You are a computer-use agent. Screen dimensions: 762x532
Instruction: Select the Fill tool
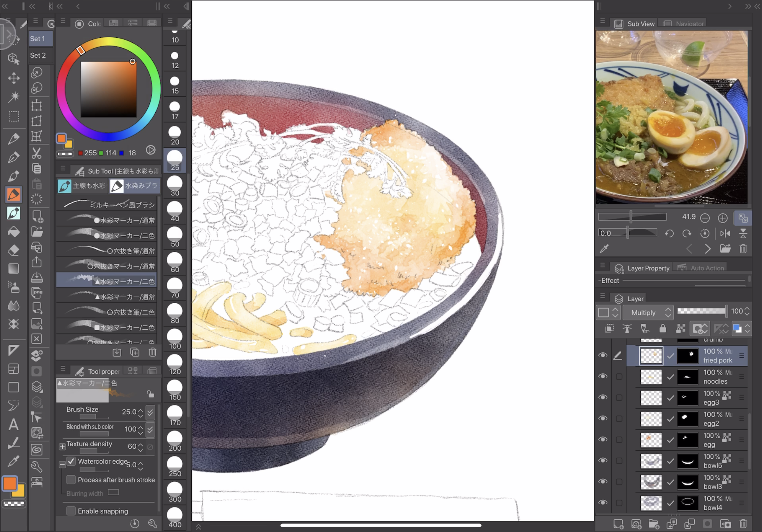pyautogui.click(x=14, y=231)
